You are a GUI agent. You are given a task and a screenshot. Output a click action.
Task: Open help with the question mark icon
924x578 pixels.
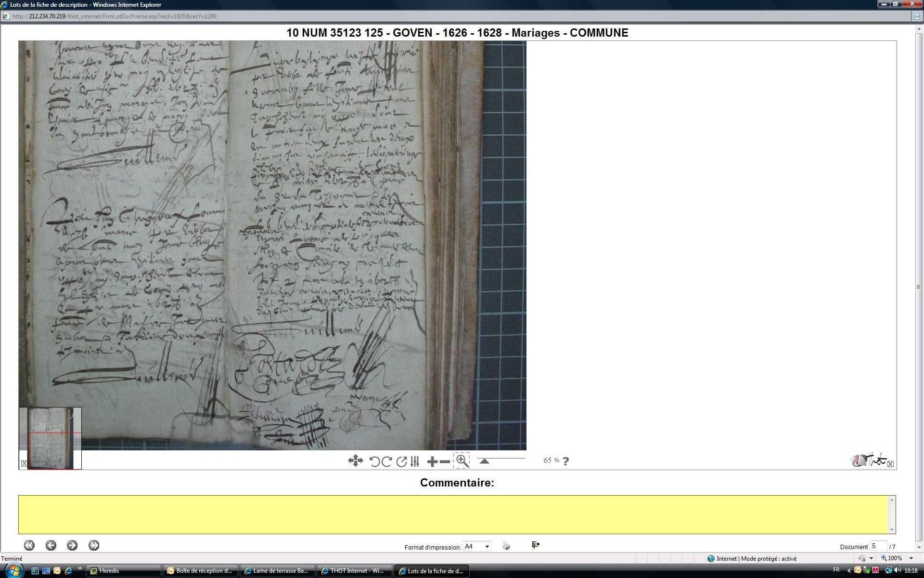[x=566, y=461]
